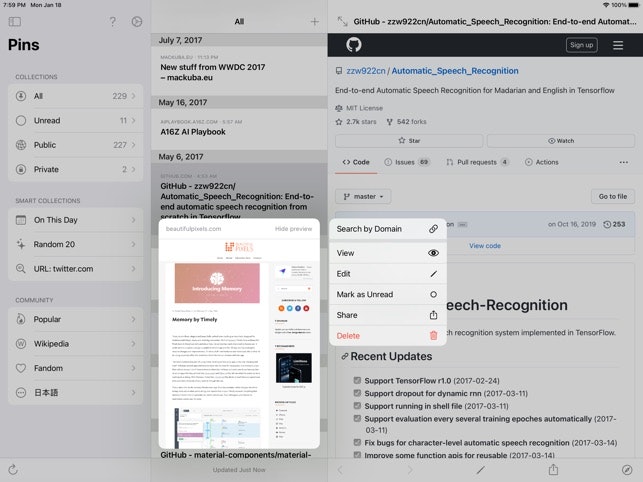This screenshot has width=643, height=482.
Task: Click the Sign up button
Action: (x=581, y=45)
